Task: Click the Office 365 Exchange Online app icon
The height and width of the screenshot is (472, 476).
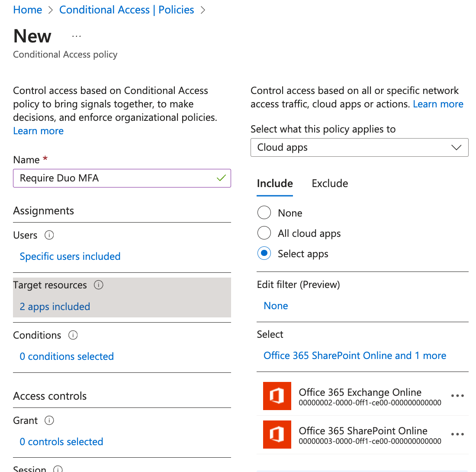Action: tap(277, 395)
